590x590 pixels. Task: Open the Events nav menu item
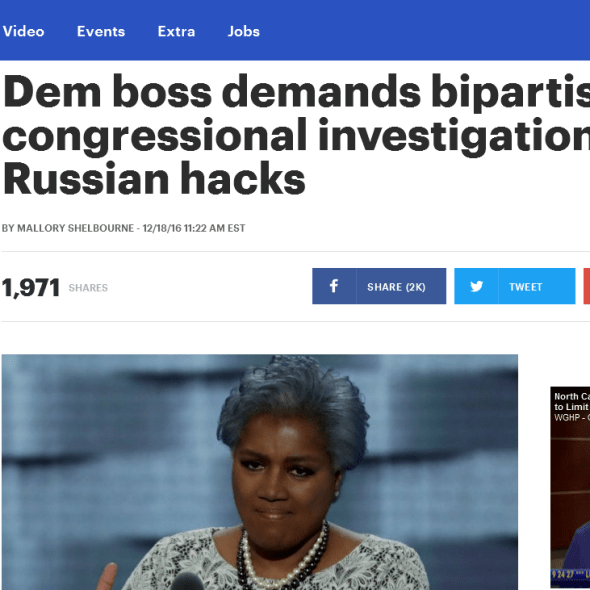tap(101, 31)
